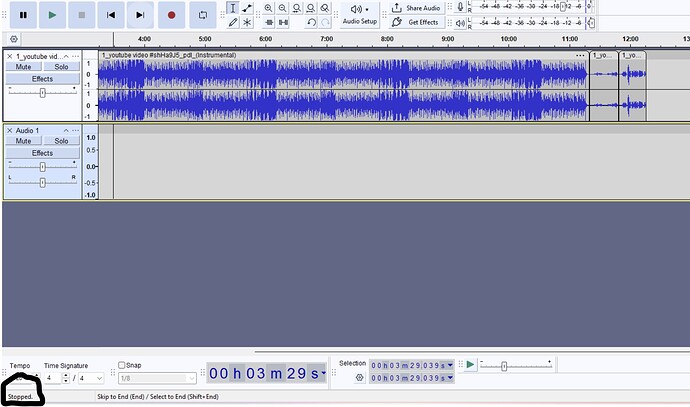Click the playback speed slider knob

[x=504, y=366]
